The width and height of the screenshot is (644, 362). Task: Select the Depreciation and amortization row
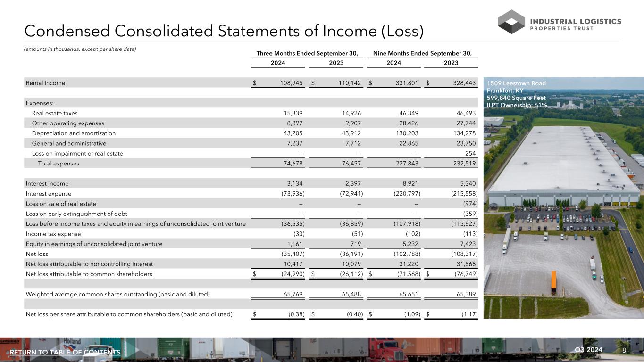pyautogui.click(x=74, y=133)
